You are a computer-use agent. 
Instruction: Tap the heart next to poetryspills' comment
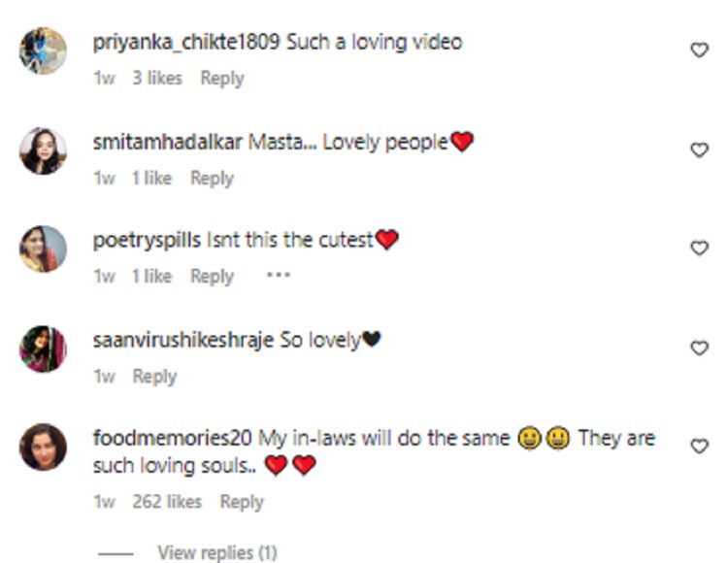point(699,248)
